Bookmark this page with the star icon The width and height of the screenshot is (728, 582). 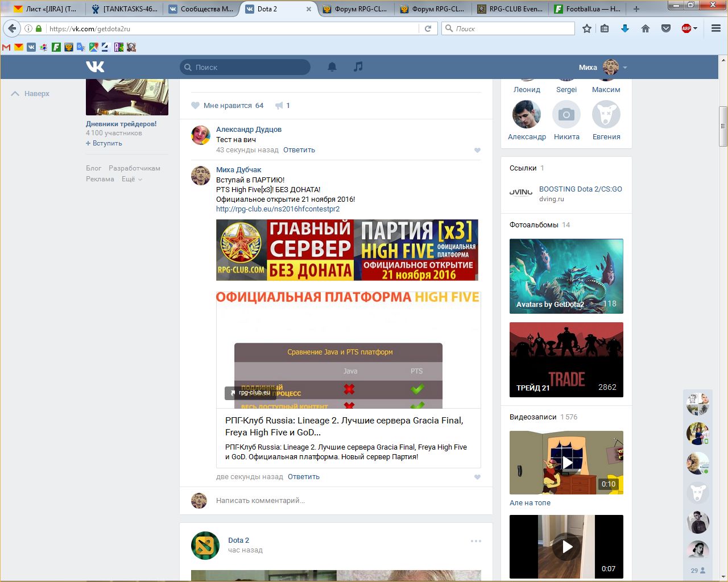click(x=587, y=28)
